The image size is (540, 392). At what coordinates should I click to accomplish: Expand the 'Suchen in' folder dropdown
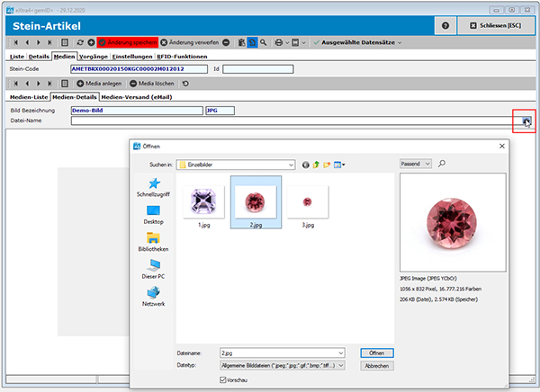pyautogui.click(x=291, y=165)
